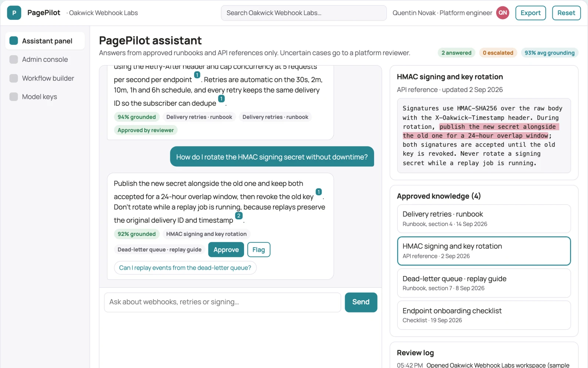Open the Dead-letter queue replay guide card

[484, 283]
